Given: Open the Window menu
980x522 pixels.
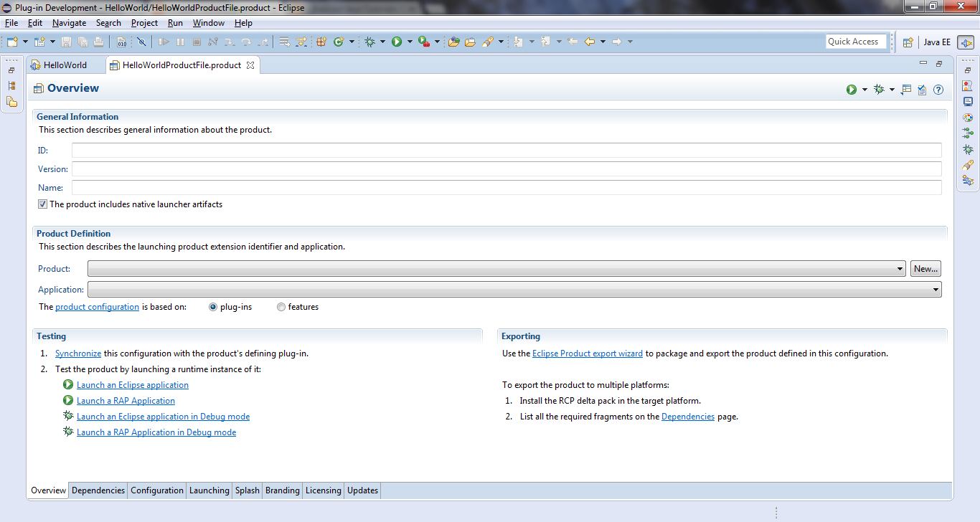Looking at the screenshot, I should tap(208, 22).
